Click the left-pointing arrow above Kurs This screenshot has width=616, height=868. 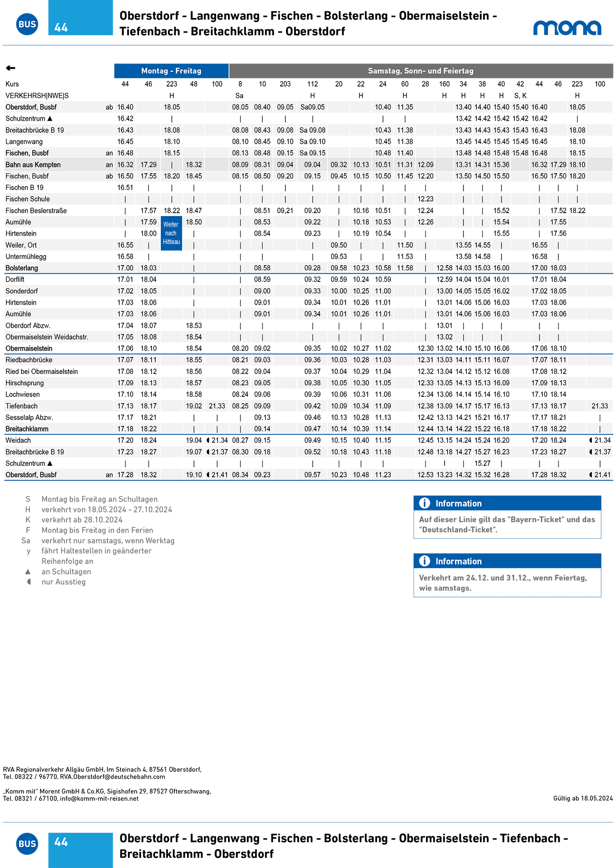(11, 68)
